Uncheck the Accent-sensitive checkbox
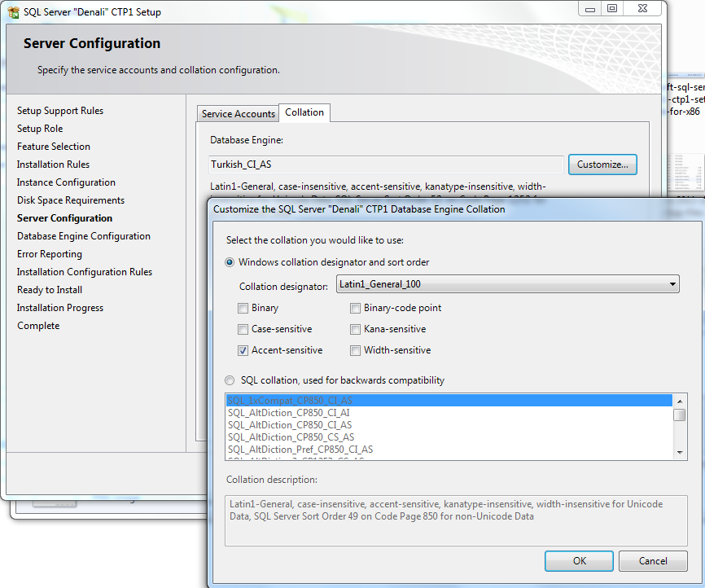The image size is (705, 588). coord(243,350)
